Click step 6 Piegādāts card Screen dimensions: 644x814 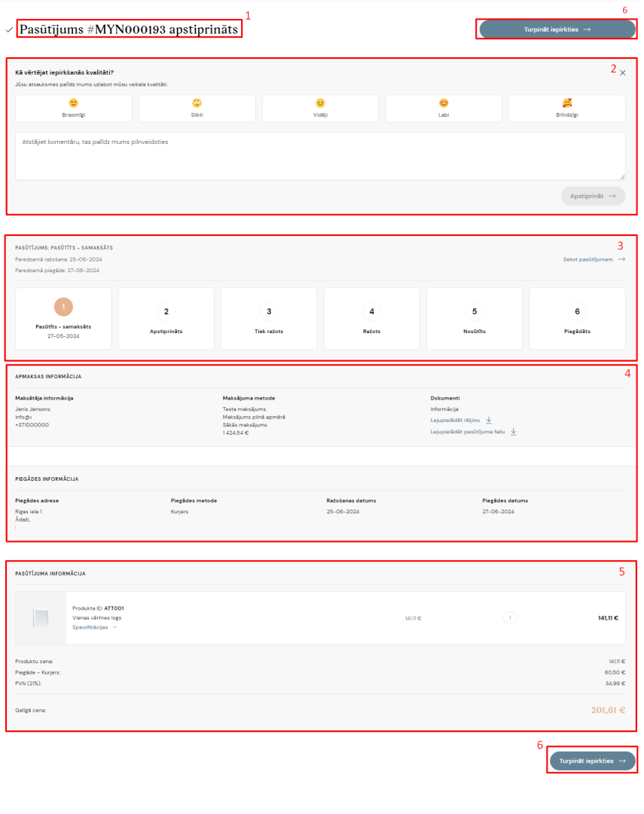pyautogui.click(x=577, y=319)
